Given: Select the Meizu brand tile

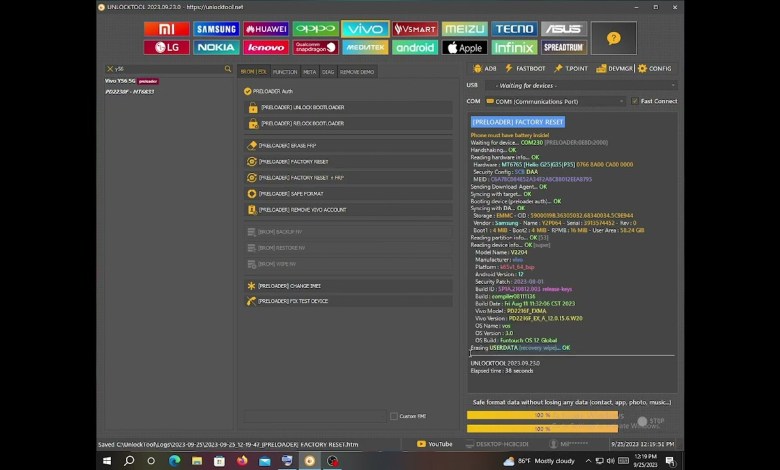Looking at the screenshot, I should (465, 29).
